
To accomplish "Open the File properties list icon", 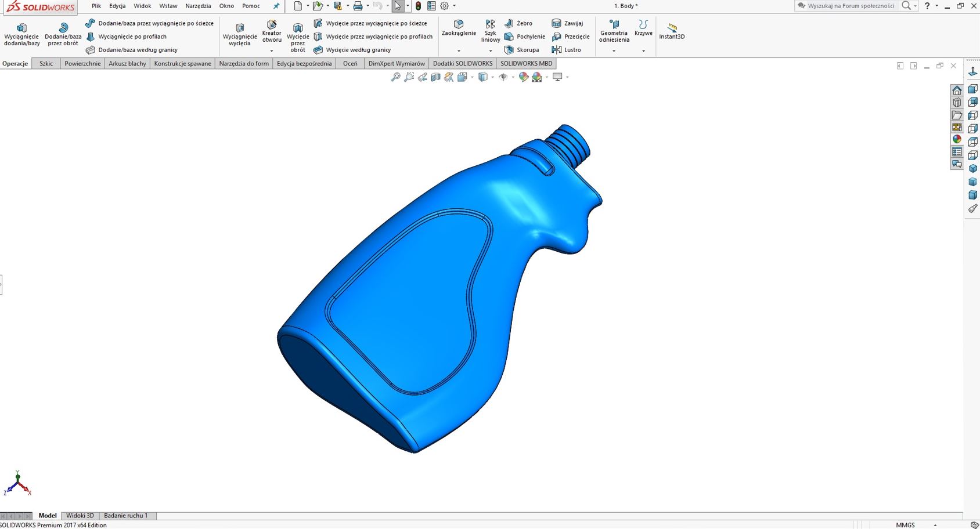I will pyautogui.click(x=431, y=6).
